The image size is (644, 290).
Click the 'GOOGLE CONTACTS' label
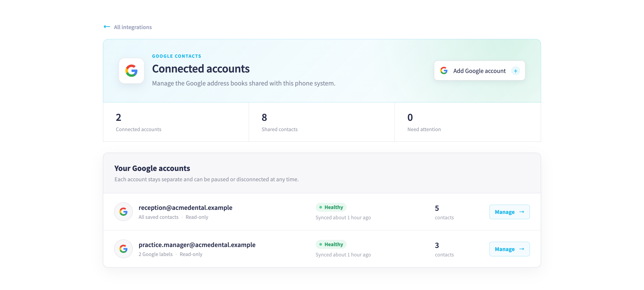176,56
